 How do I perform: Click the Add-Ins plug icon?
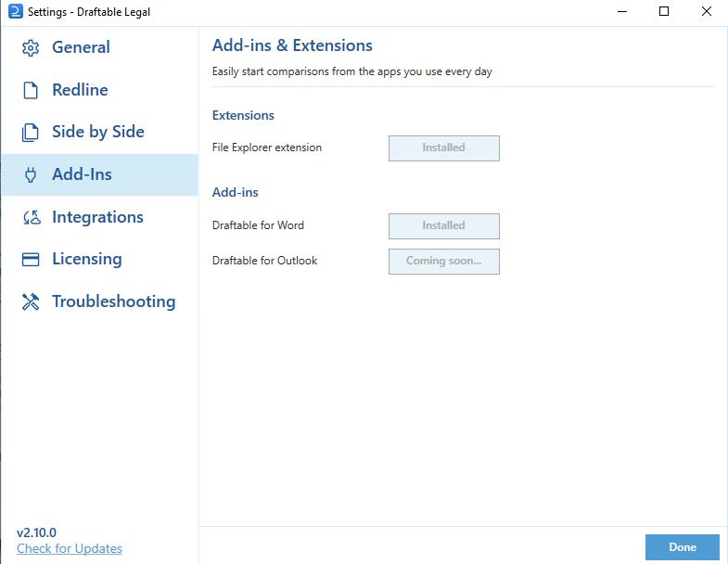tap(31, 174)
